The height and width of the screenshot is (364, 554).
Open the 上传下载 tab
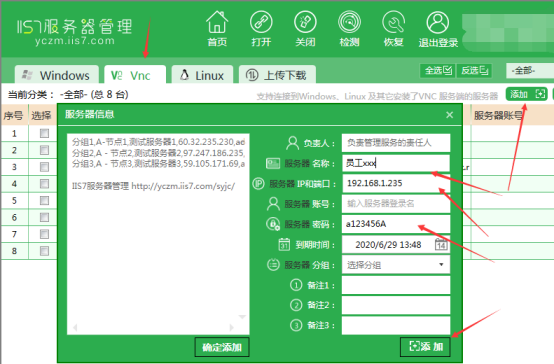pos(277,75)
